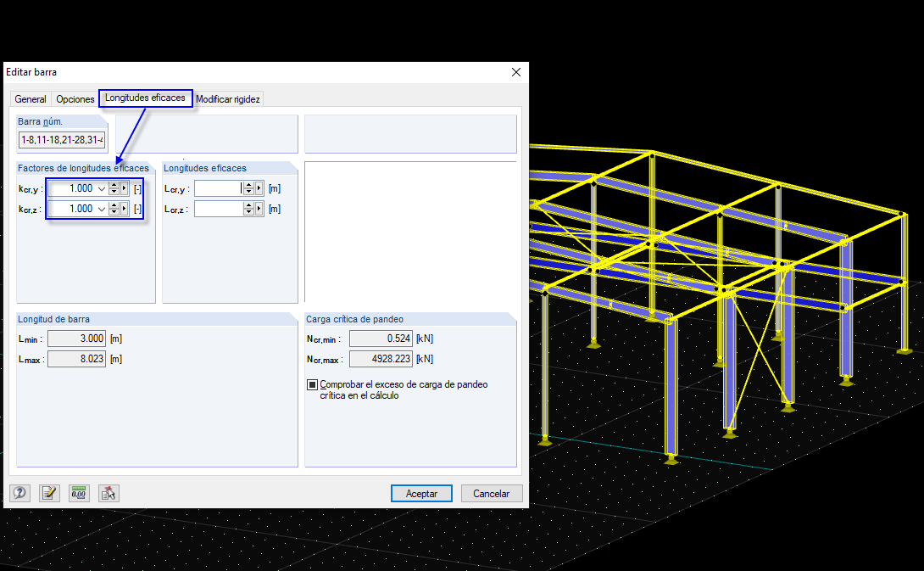924x571 pixels.
Task: Switch to the Opciones tab
Action: (75, 99)
